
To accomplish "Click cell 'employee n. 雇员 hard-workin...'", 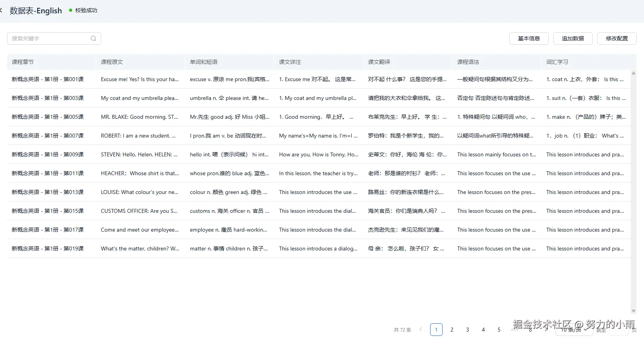I will click(228, 230).
